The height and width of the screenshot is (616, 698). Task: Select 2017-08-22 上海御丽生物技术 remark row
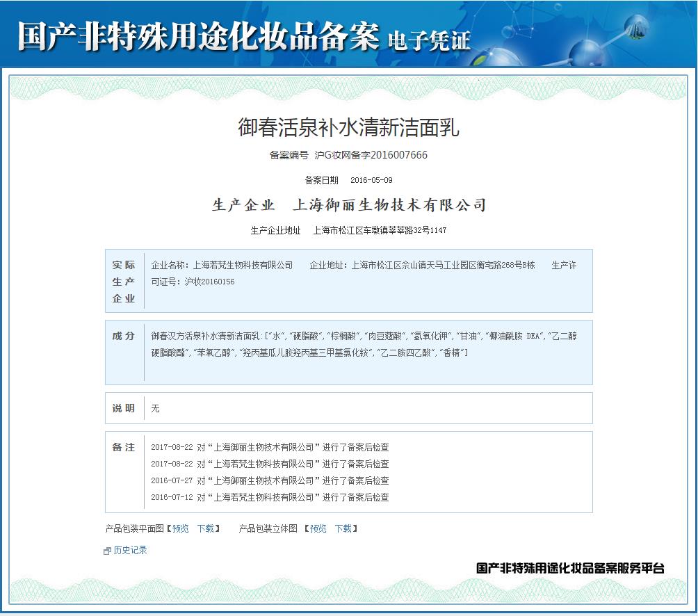(270, 447)
